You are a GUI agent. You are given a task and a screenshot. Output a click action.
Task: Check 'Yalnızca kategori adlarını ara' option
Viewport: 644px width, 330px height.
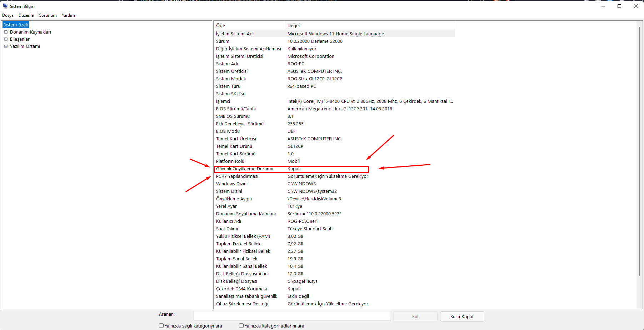[241, 325]
